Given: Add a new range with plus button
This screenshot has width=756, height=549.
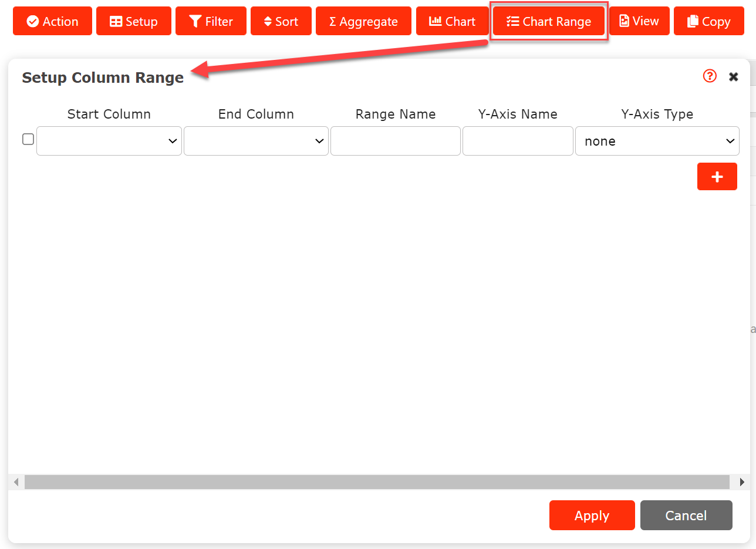Looking at the screenshot, I should pyautogui.click(x=717, y=177).
